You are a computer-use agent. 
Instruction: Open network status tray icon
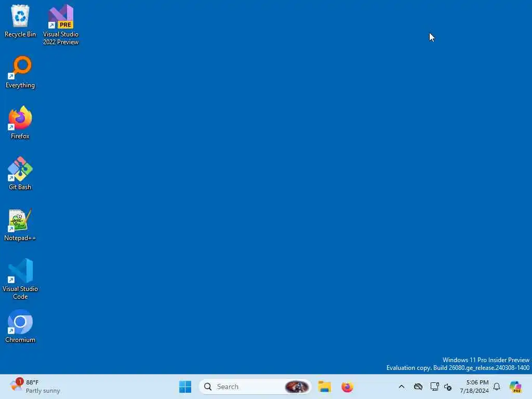434,387
